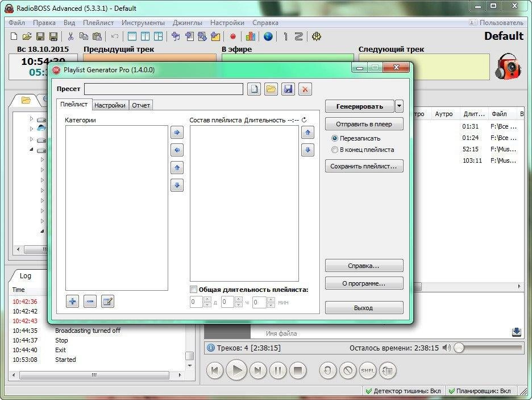
Task: Click the Cut scissors icon
Action: 70,36
